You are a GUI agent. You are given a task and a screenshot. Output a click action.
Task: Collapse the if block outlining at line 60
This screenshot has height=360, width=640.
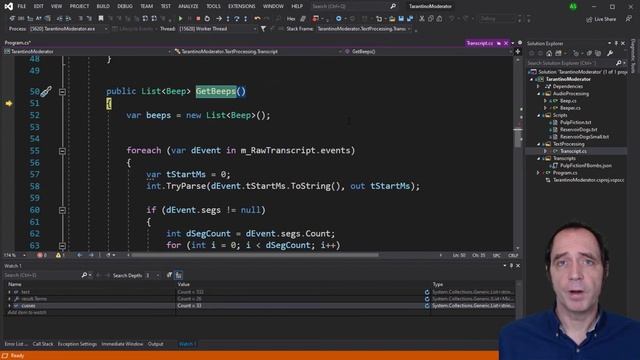point(62,210)
